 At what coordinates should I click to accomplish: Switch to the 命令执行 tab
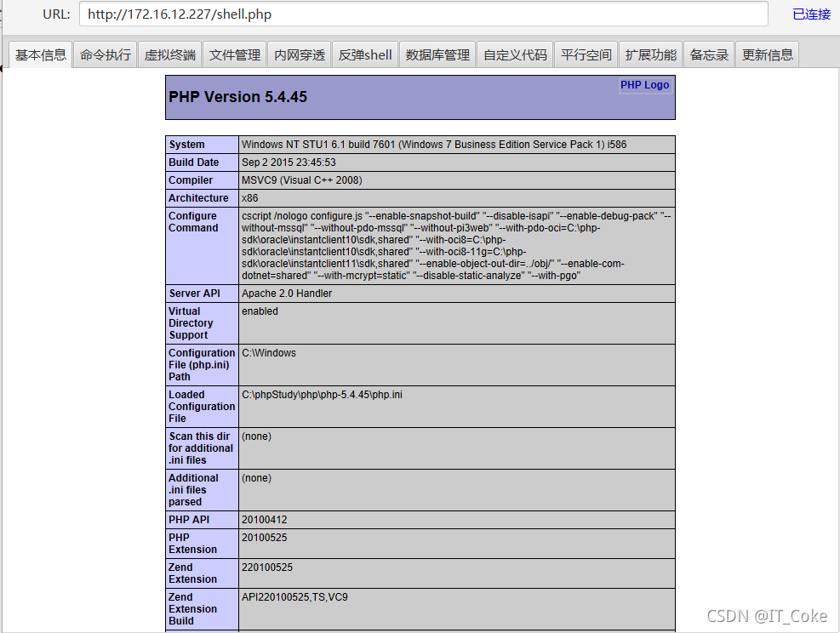coord(105,54)
